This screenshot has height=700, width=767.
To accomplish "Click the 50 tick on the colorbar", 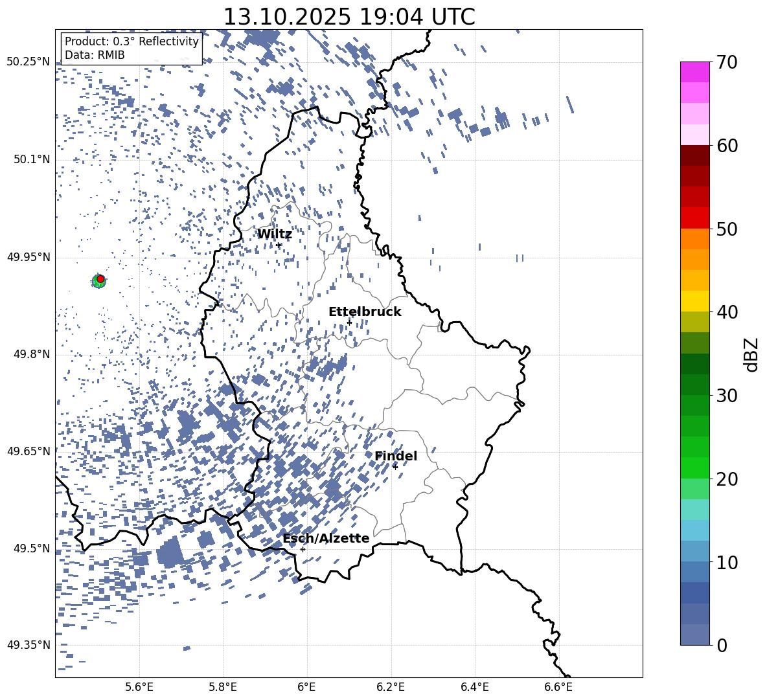I will click(726, 229).
